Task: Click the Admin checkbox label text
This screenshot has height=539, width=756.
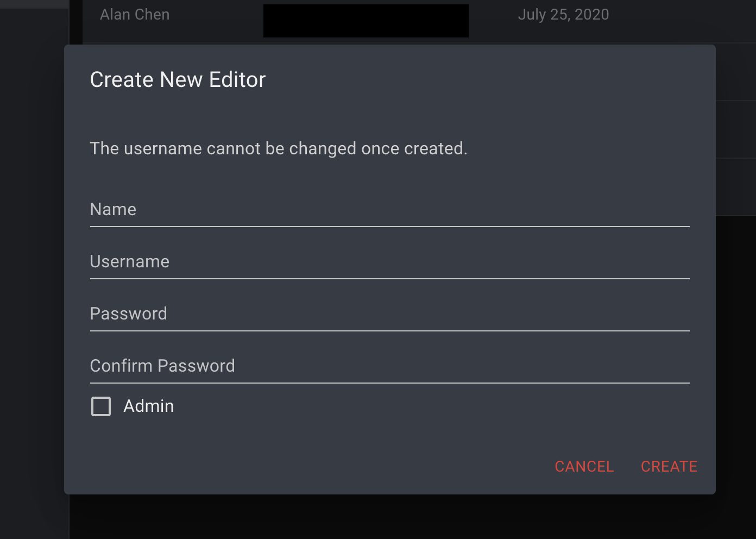Action: pos(148,406)
